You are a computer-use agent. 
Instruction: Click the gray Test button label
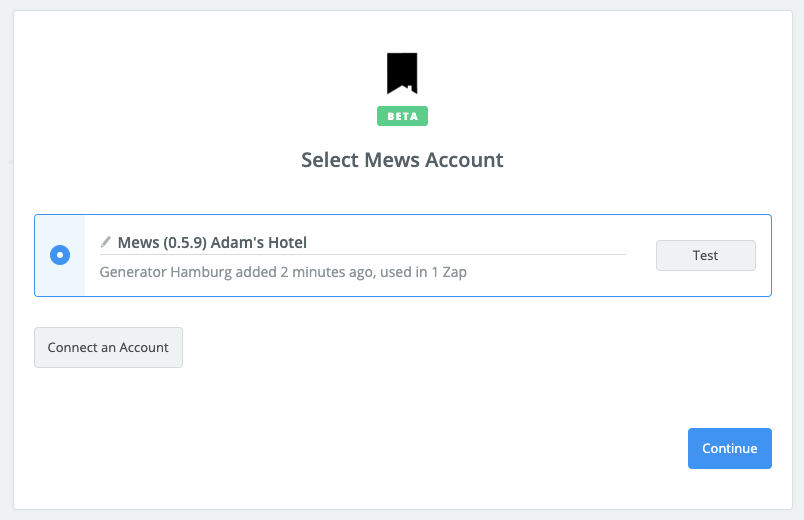click(x=706, y=255)
